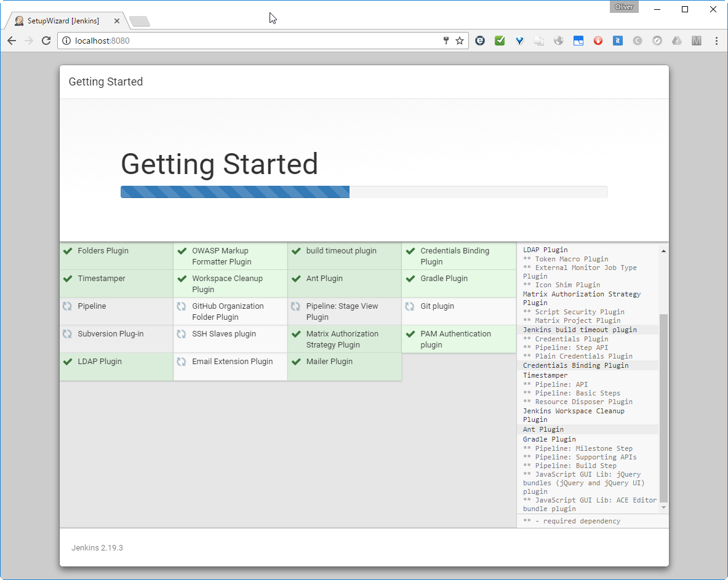Click the Pipeline plugin tile
728x580 pixels.
pos(116,311)
